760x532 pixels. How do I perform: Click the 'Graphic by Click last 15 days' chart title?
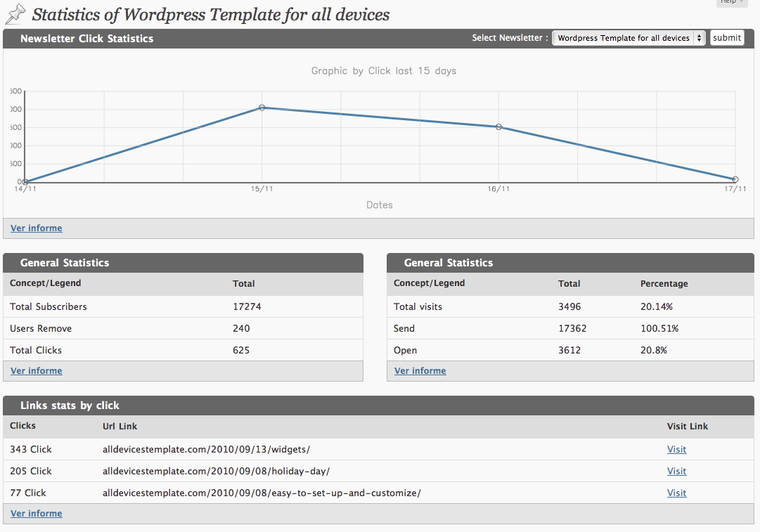tap(384, 71)
